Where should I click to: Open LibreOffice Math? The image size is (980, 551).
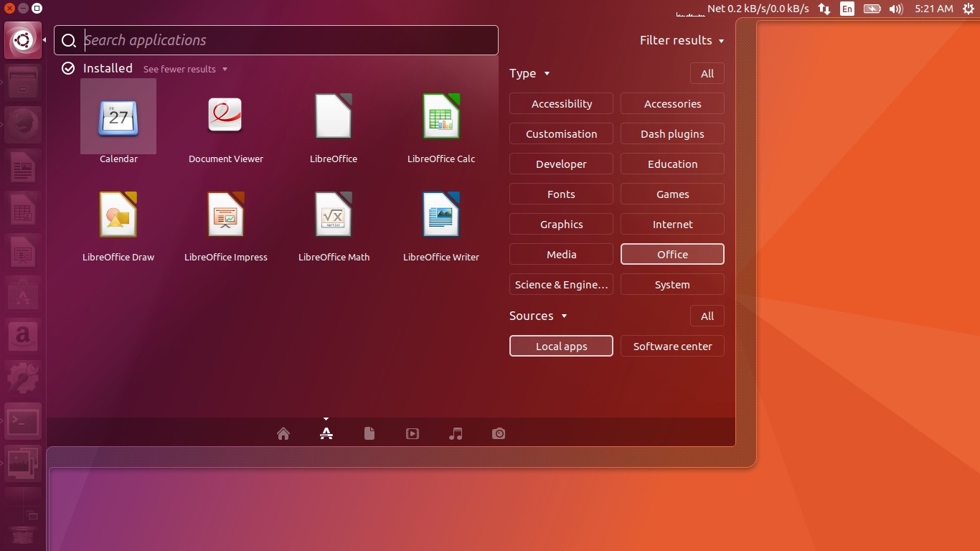pyautogui.click(x=334, y=215)
